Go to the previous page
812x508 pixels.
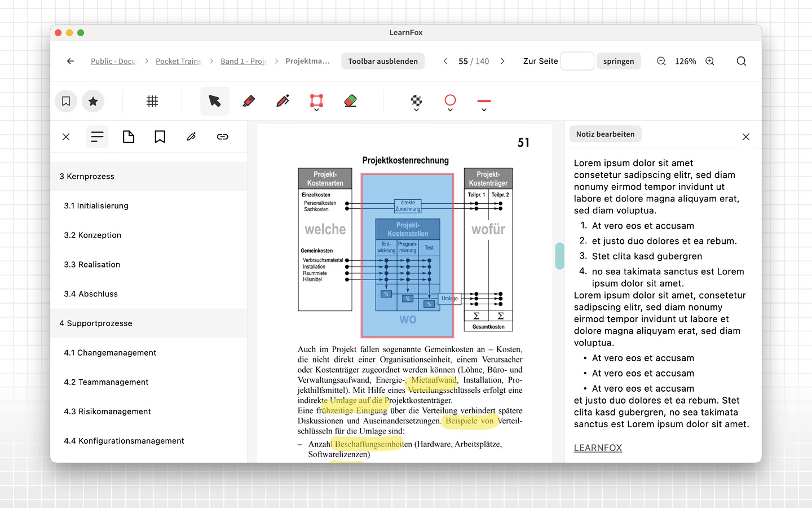tap(445, 61)
